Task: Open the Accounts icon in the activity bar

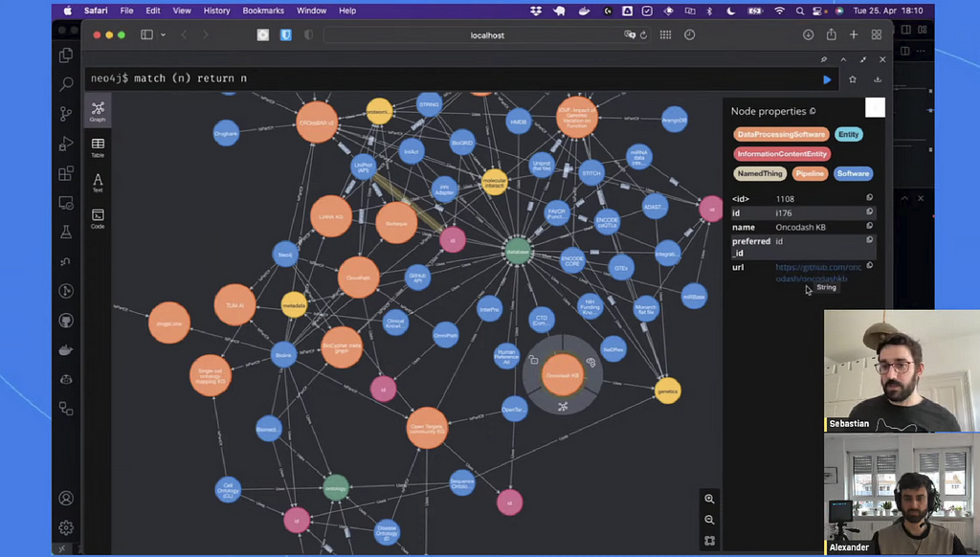Action: 66,499
